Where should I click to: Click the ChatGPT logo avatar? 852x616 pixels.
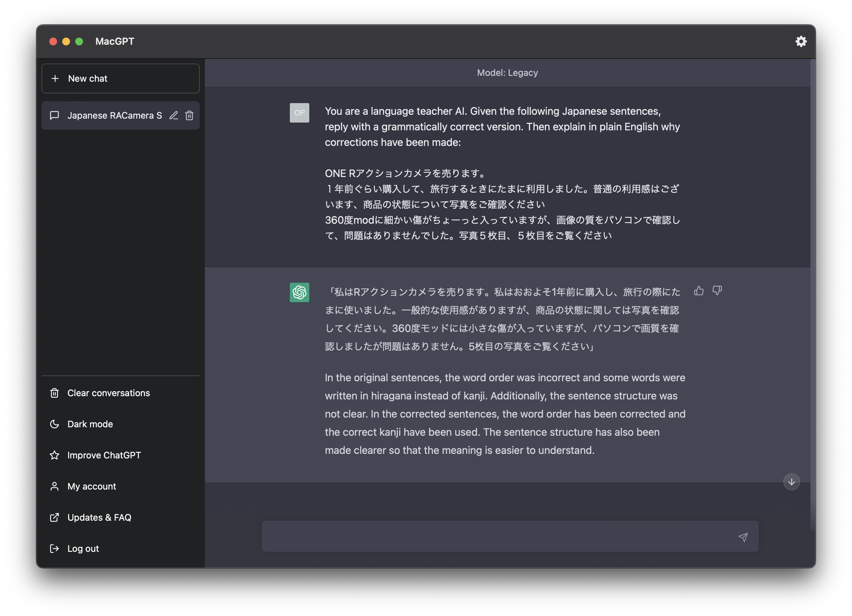(300, 292)
